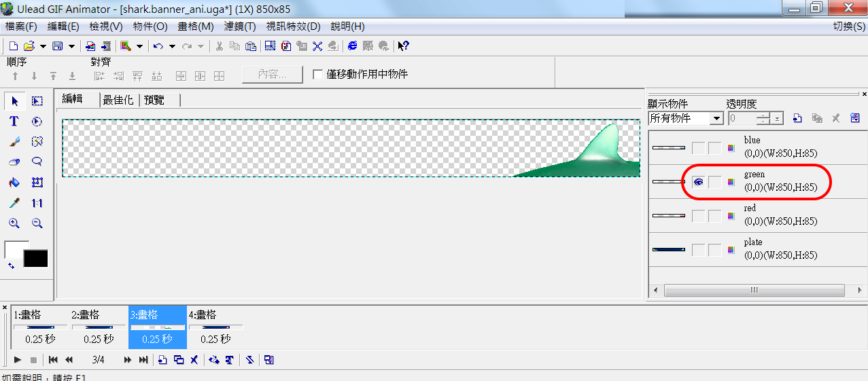Open the 濾鏡(T) menu
Viewport: 868px width, 381px height.
[240, 26]
